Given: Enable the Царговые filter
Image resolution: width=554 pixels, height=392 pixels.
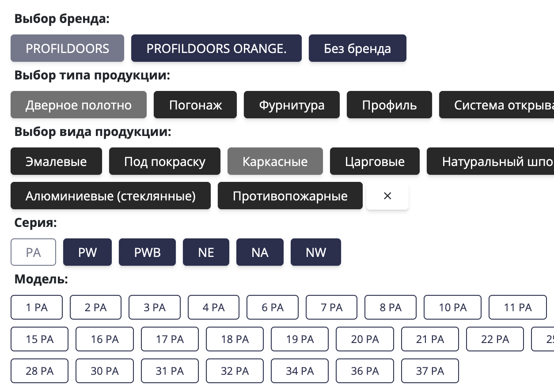Looking at the screenshot, I should [374, 161].
